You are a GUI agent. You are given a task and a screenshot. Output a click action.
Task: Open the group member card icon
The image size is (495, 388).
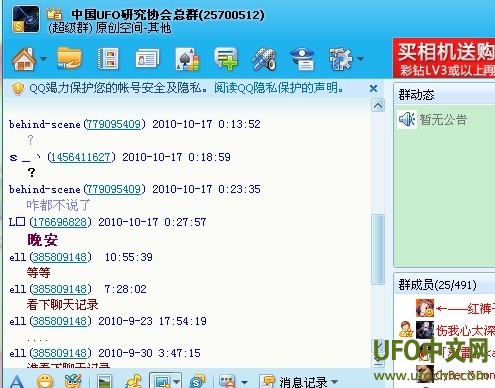(x=147, y=59)
